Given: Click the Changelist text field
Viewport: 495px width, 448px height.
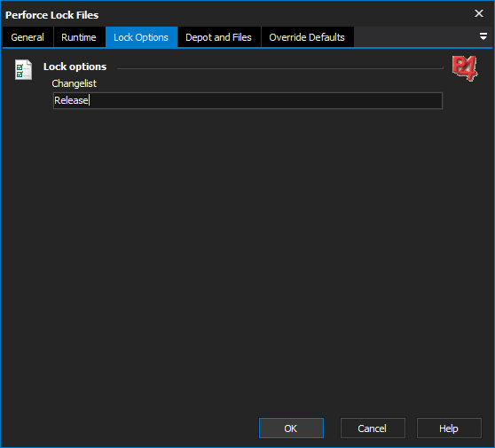Looking at the screenshot, I should [x=247, y=101].
